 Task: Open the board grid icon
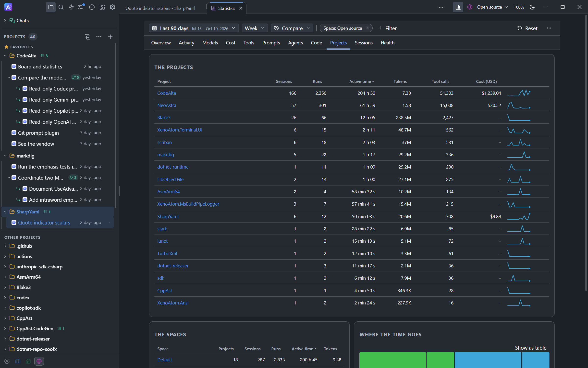[x=102, y=7]
